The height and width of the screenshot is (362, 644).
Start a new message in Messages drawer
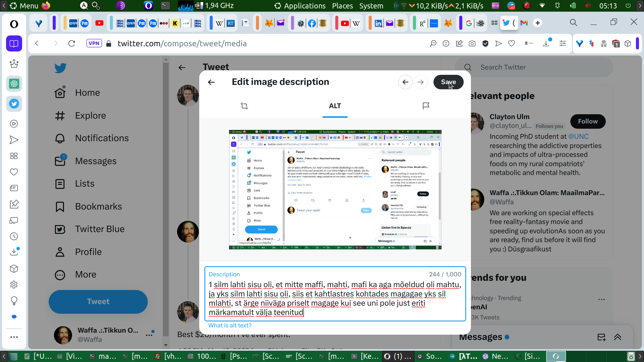(601, 337)
